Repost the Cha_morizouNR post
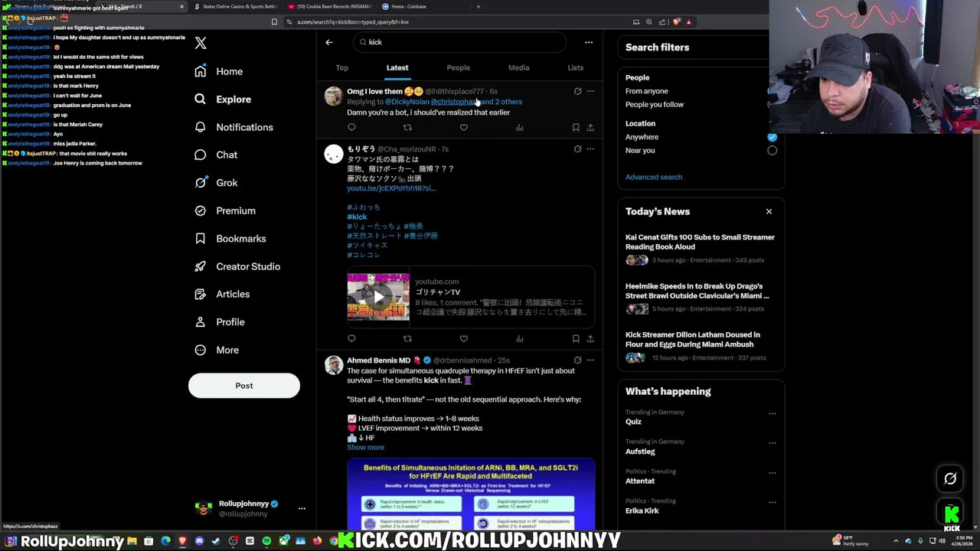 (407, 339)
